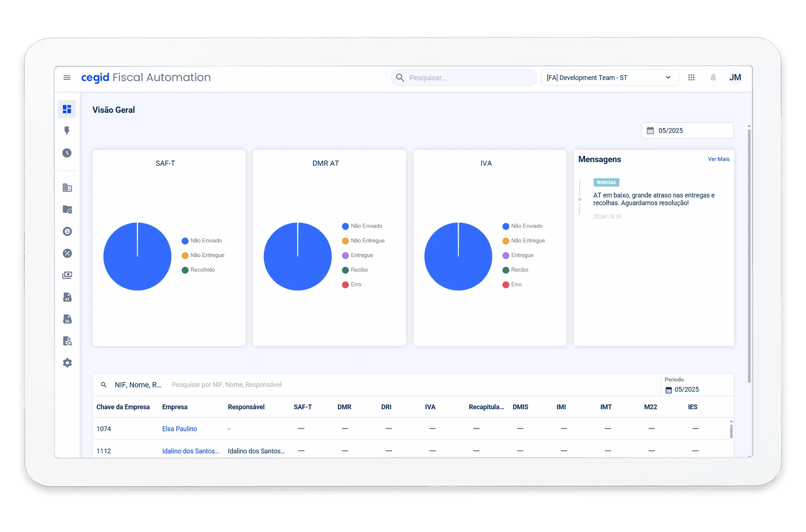Open the settings gear in sidebar
This screenshot has width=806, height=532.
point(67,362)
